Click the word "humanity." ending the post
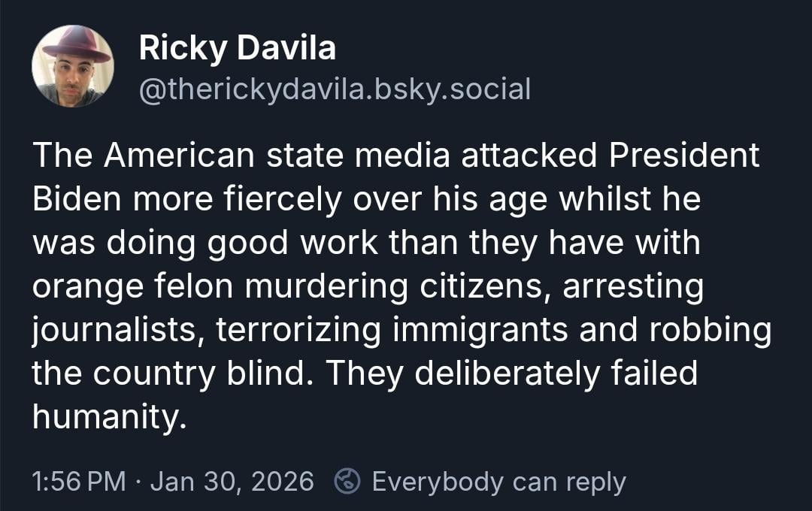 [x=108, y=417]
